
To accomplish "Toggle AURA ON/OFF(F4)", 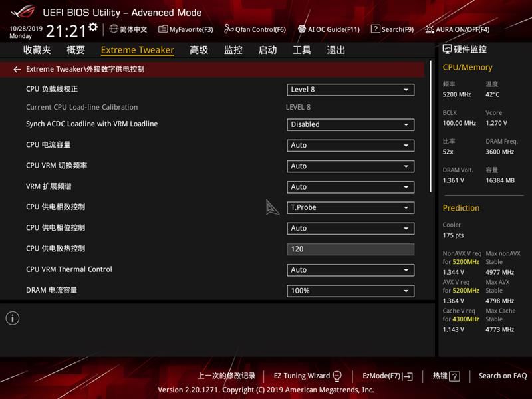I will pos(462,29).
